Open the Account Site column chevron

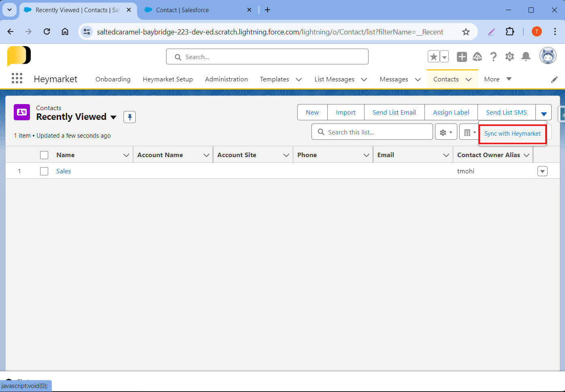(286, 155)
